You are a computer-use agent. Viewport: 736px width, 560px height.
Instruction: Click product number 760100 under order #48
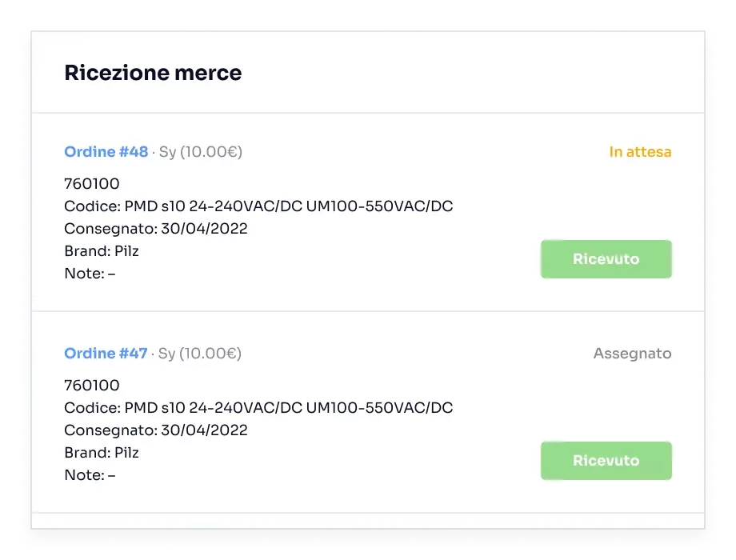pyautogui.click(x=91, y=185)
